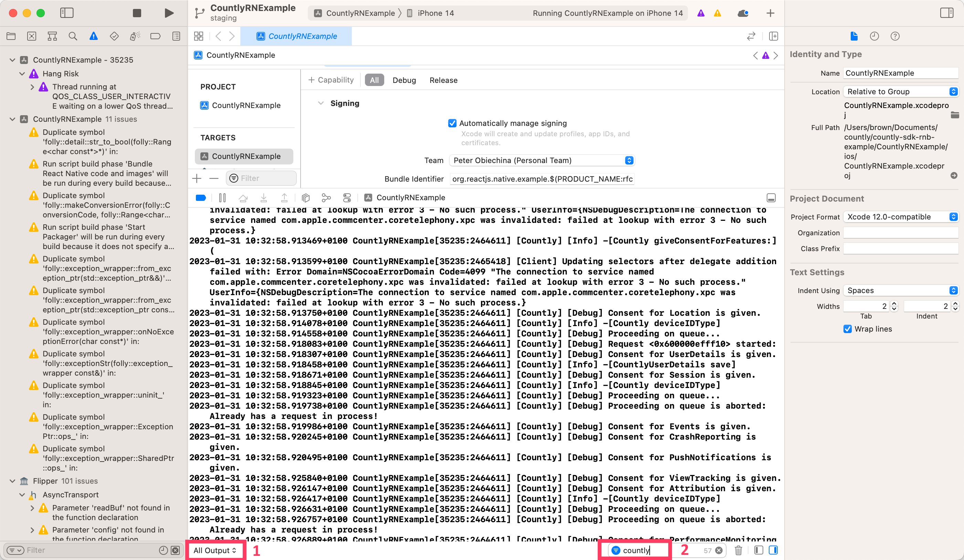This screenshot has width=964, height=560.
Task: Open the related items grid icon
Action: pyautogui.click(x=199, y=36)
